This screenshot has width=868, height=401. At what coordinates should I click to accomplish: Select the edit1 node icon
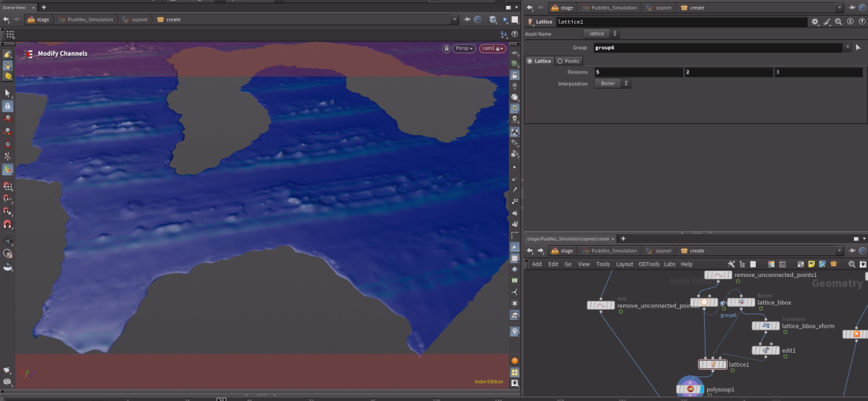[765, 351]
